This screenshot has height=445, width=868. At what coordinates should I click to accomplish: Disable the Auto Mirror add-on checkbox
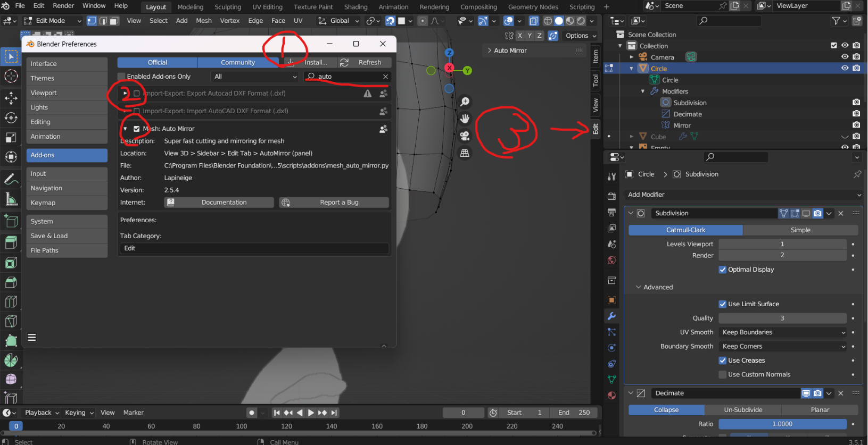137,129
